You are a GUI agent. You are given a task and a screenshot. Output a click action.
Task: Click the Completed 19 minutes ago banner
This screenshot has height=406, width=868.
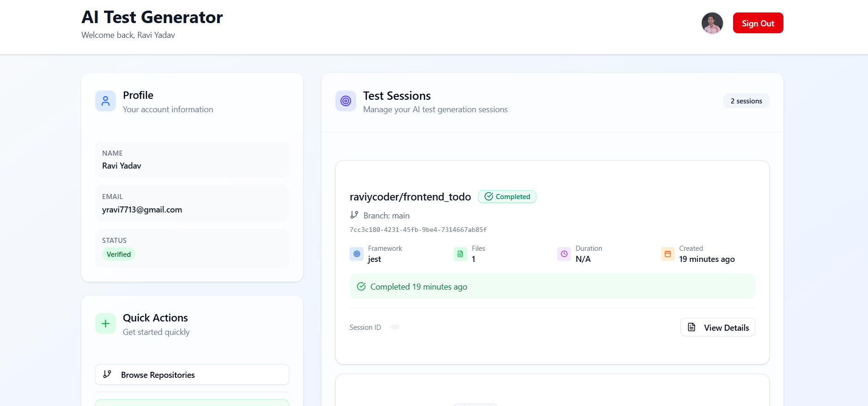pyautogui.click(x=552, y=286)
